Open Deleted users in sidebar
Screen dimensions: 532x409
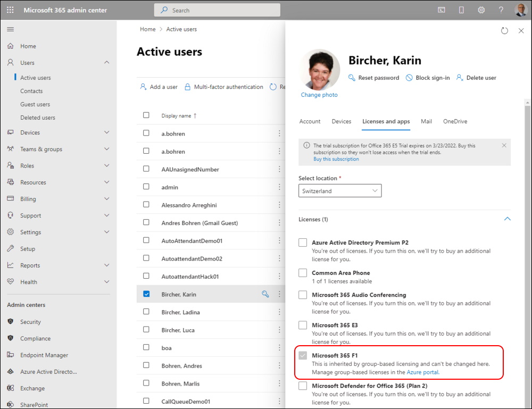(38, 118)
